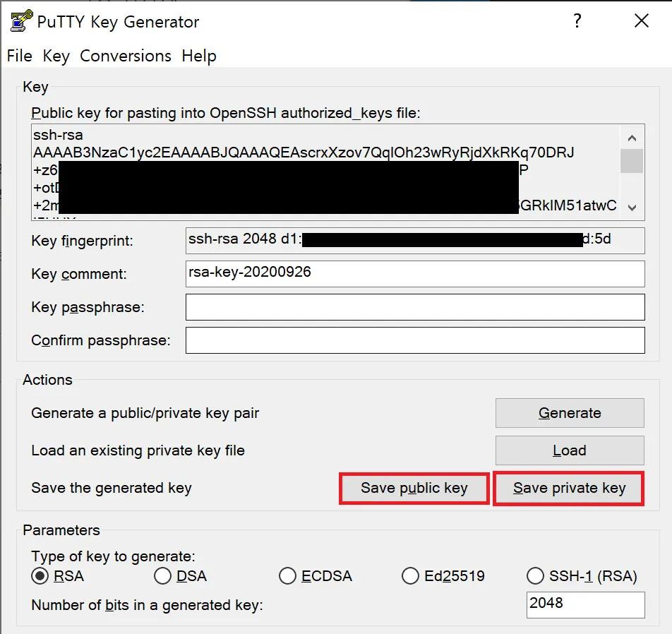The width and height of the screenshot is (672, 634).
Task: Click the PuTTY Key Generator title bar icon
Action: point(19,21)
